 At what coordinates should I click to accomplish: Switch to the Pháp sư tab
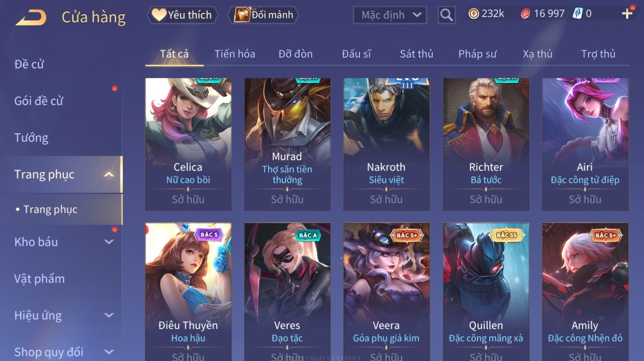pos(477,54)
